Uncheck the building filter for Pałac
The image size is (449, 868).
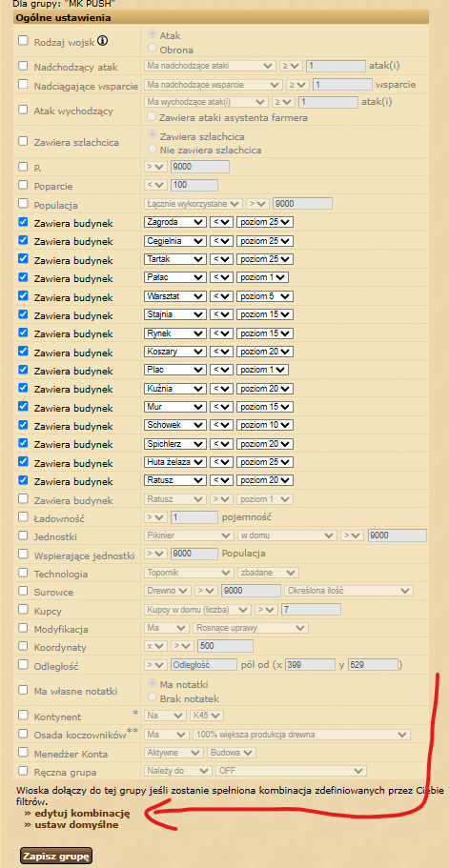click(23, 276)
